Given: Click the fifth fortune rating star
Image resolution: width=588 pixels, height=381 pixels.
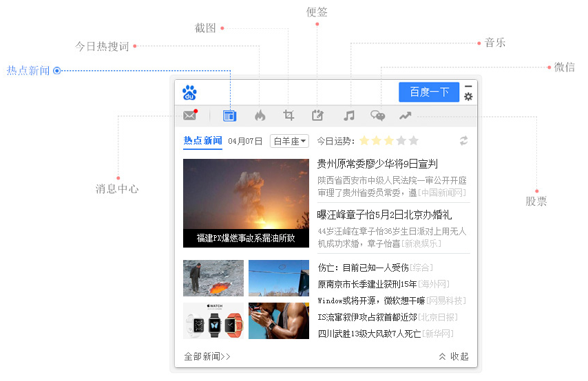Looking at the screenshot, I should [414, 141].
